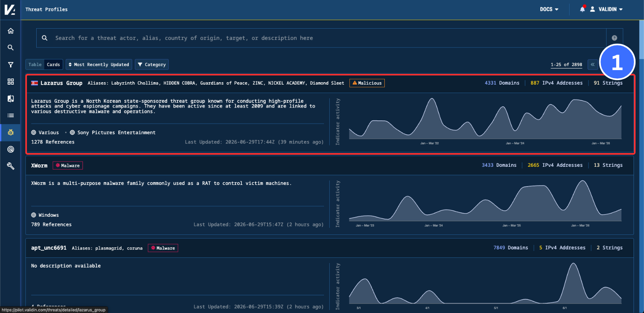Screen dimensions: 644x313
Task: Click the Lazarus Group indicator activity chart
Action: pos(485,120)
